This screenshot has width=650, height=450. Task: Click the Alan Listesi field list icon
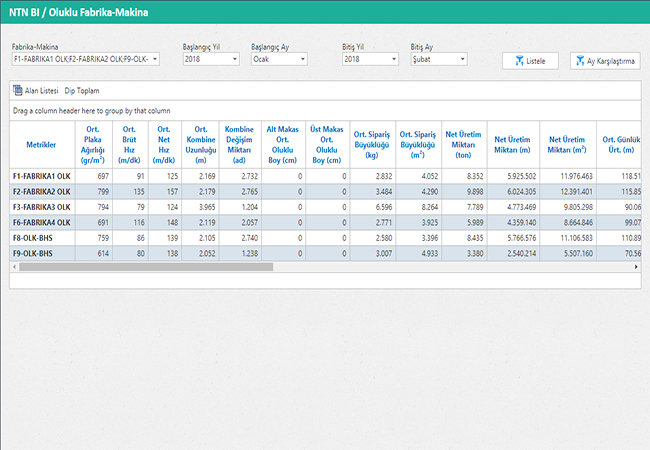[x=18, y=91]
